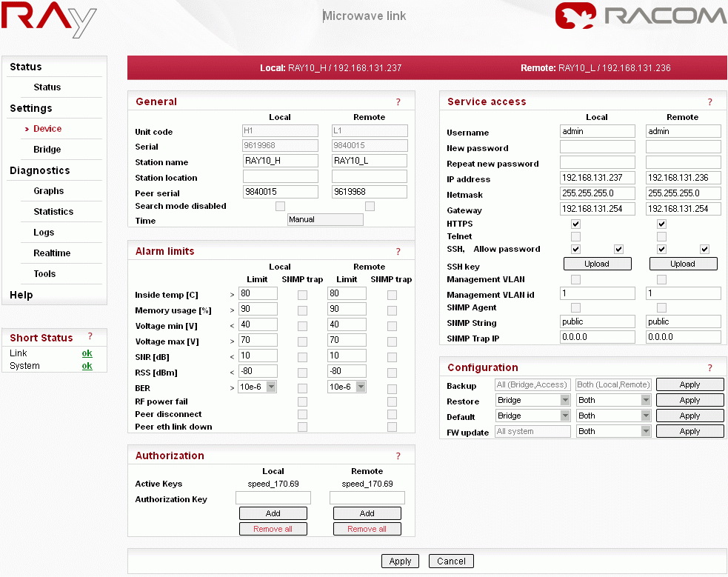
Task: Open Service access help question mark
Action: click(709, 102)
